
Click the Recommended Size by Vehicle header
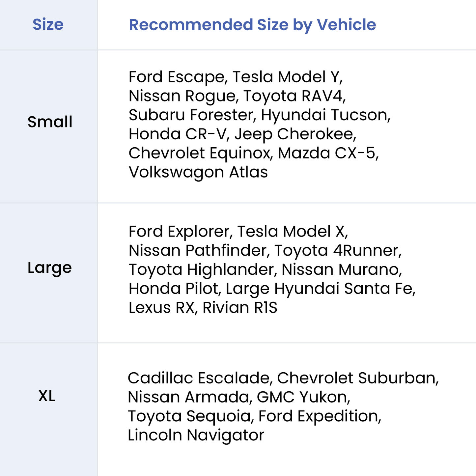252,25
